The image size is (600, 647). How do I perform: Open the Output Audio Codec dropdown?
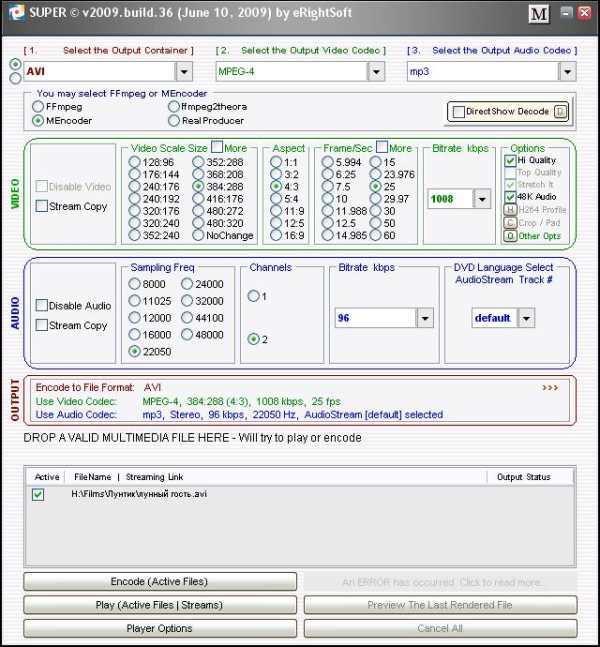tap(567, 72)
